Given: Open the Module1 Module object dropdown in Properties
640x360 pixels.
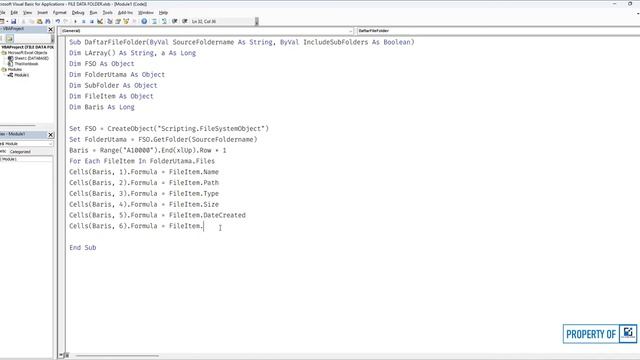Looking at the screenshot, I should click(x=26, y=144).
